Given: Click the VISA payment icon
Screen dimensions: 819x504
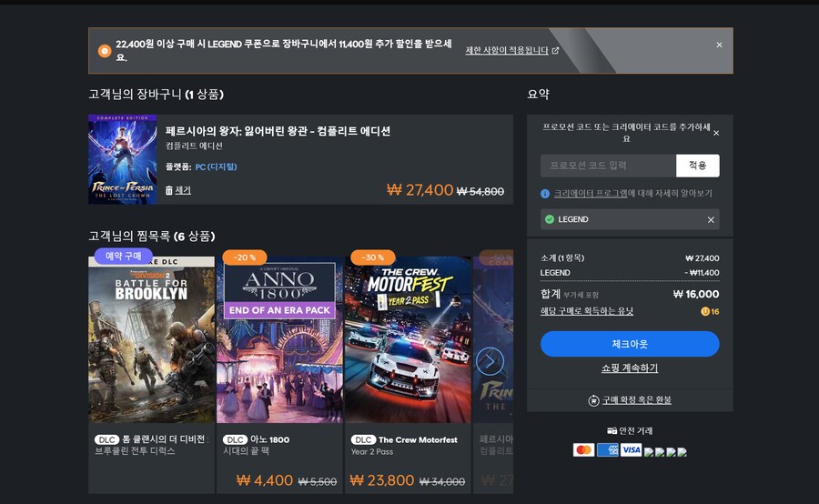Looking at the screenshot, I should click(631, 449).
